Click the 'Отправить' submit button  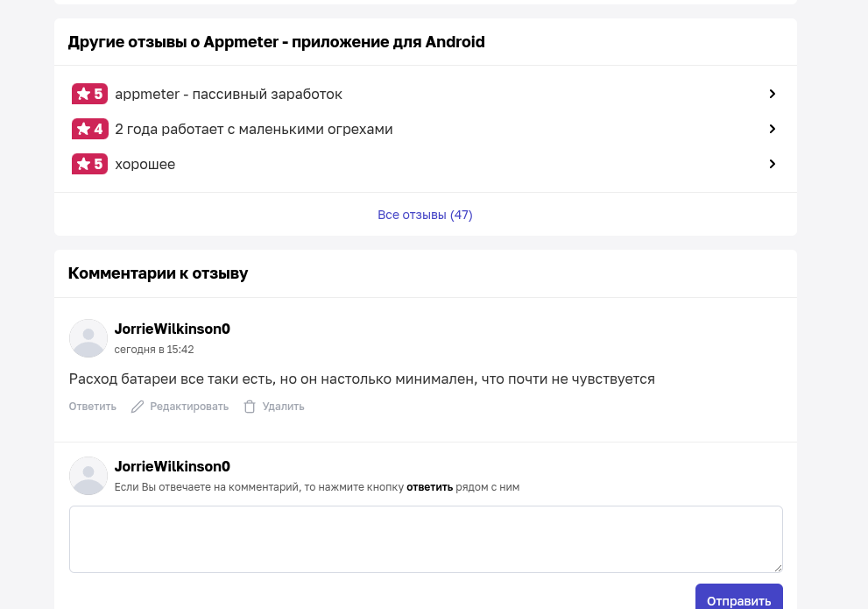739,598
